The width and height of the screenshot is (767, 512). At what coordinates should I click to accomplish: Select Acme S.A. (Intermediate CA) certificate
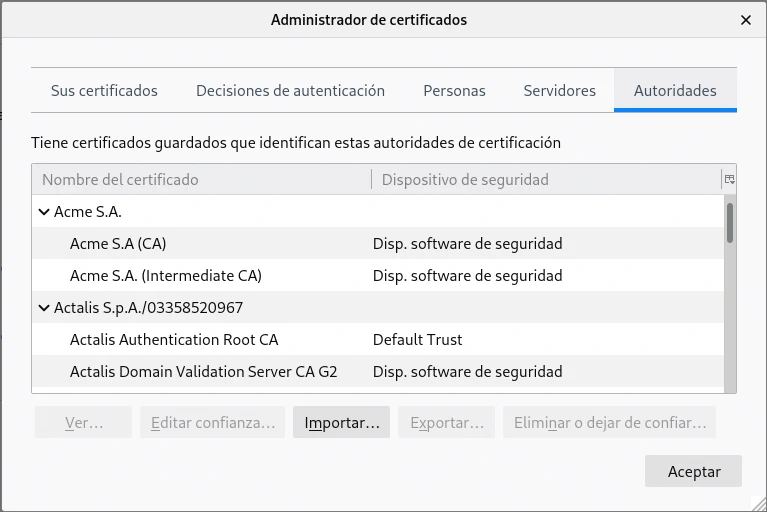166,276
